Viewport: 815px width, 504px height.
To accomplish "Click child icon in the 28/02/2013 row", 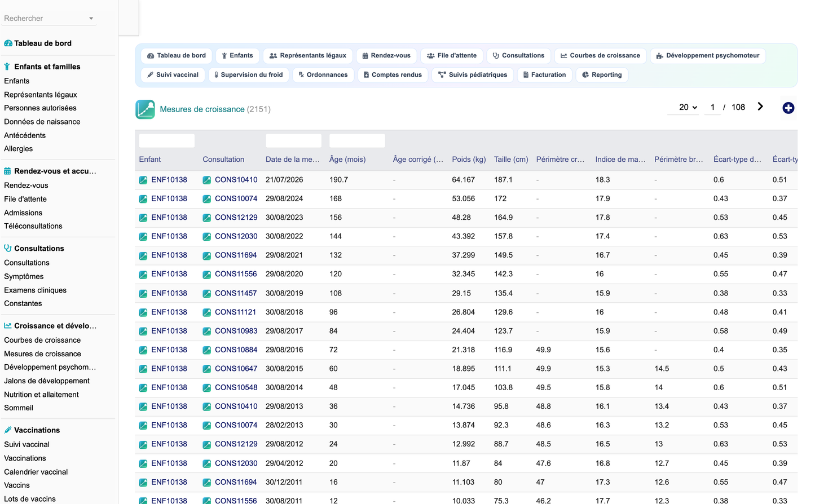I will pos(143,426).
